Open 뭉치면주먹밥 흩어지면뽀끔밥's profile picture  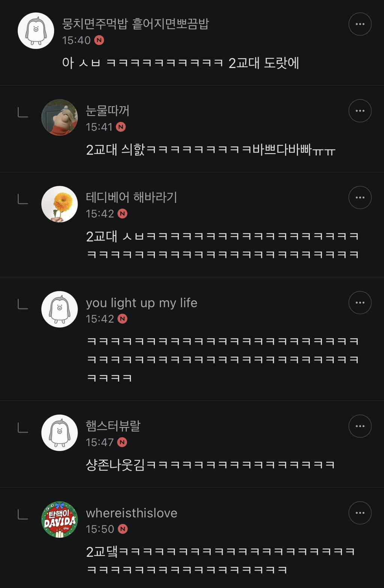point(36,31)
